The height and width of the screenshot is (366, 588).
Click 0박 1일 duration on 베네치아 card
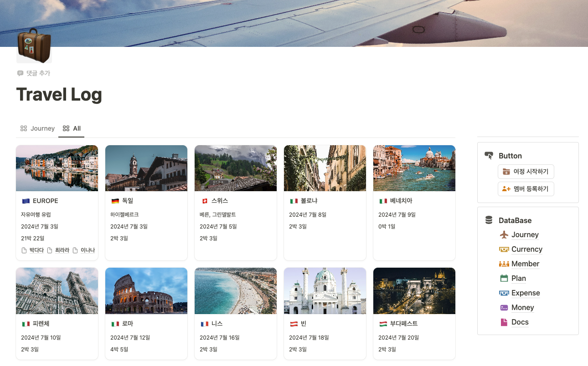[387, 226]
